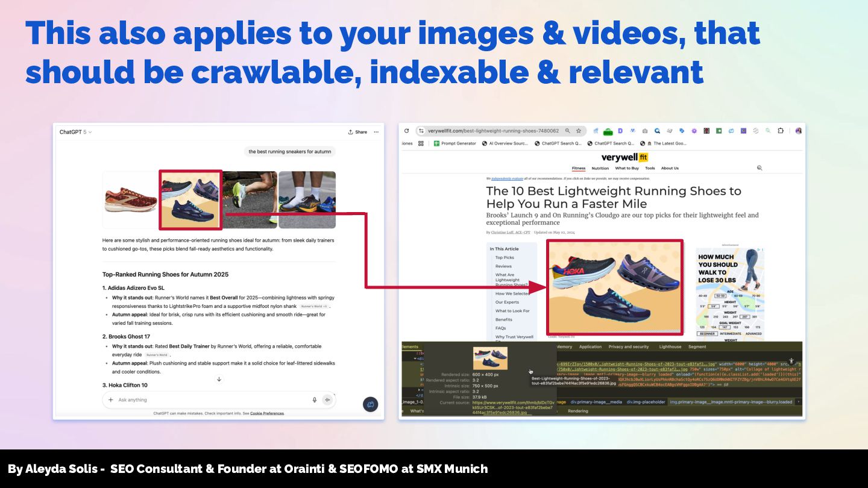
Task: Open the 'AI Overview Sourc...' bookmark
Action: tap(505, 143)
